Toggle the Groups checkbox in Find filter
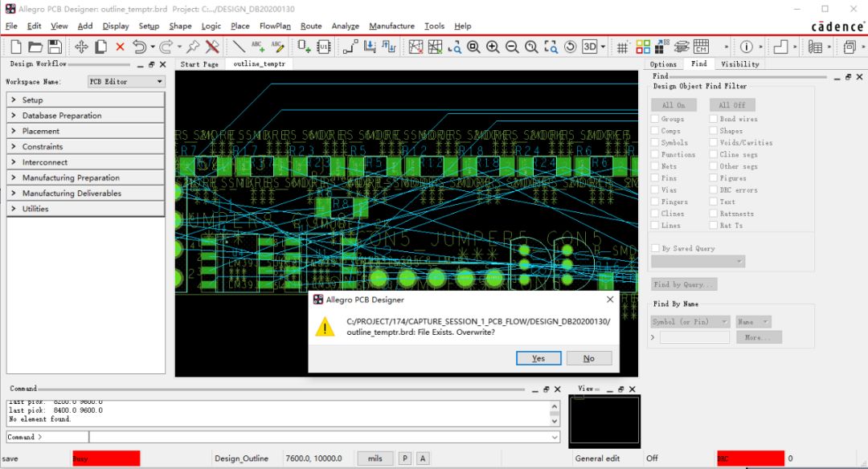The height and width of the screenshot is (469, 868). tap(656, 119)
